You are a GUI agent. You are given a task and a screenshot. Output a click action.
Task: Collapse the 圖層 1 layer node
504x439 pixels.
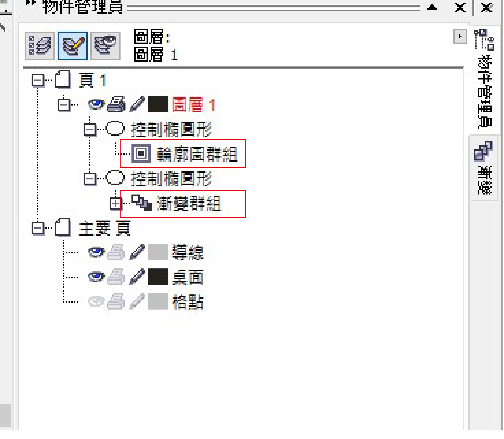click(x=64, y=105)
